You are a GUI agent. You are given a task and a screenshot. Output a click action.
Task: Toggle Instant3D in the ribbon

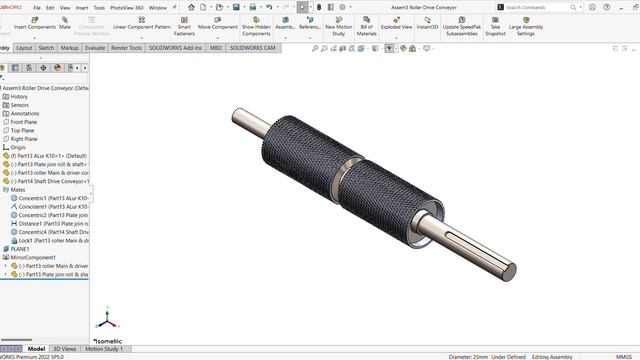pos(427,23)
